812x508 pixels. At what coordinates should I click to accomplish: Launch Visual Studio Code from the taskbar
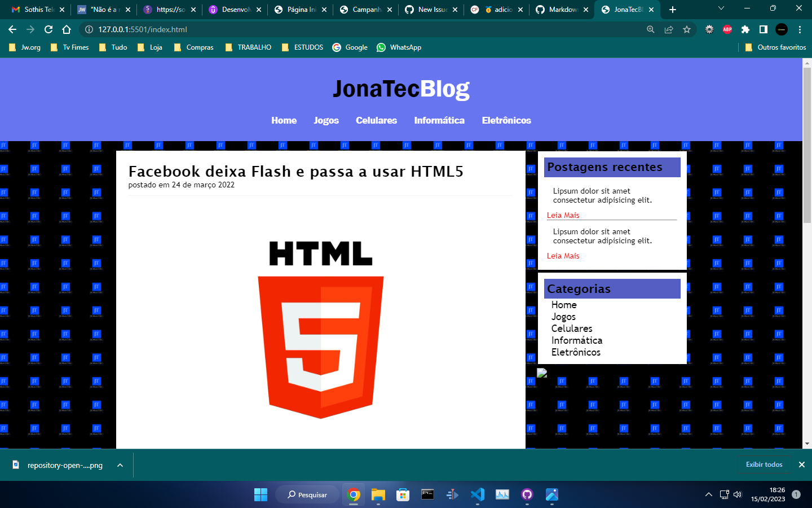click(x=477, y=494)
